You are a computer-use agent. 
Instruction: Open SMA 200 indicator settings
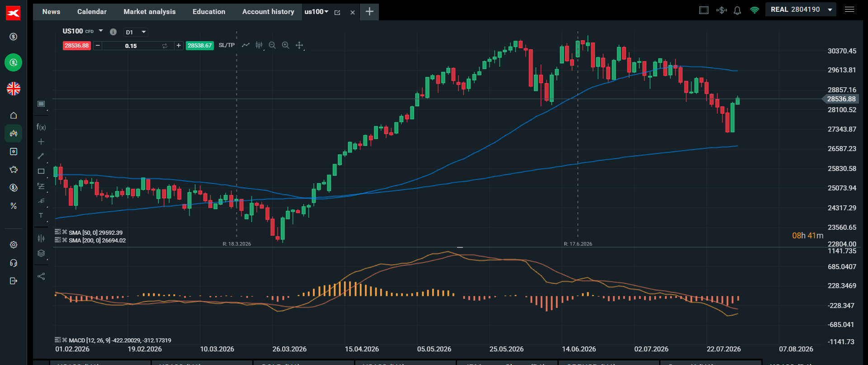point(57,240)
